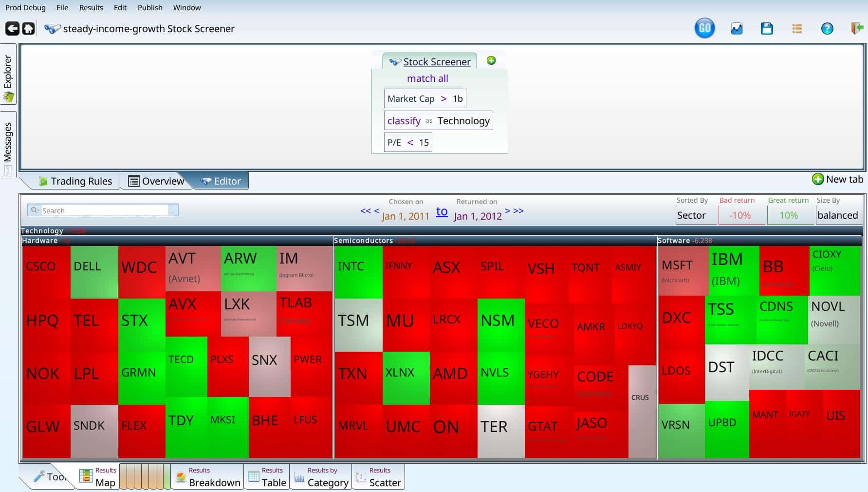Open the Sorted By Sector selector
The height and width of the screenshot is (492, 868).
click(696, 215)
